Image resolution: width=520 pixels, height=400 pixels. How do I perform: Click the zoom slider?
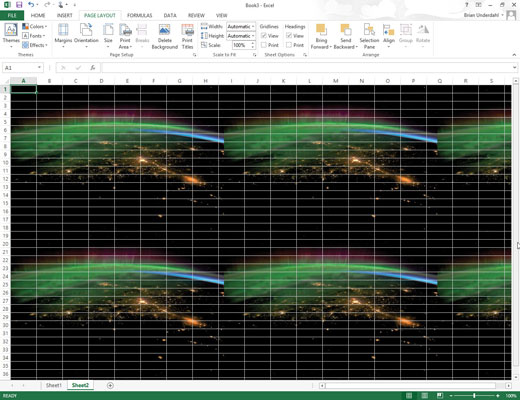(474, 396)
